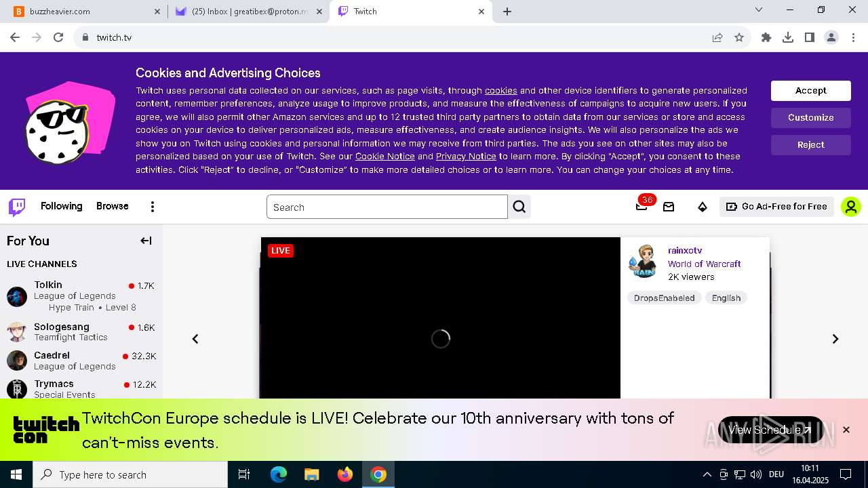View site information lock icon
868x488 pixels.
pyautogui.click(x=85, y=37)
